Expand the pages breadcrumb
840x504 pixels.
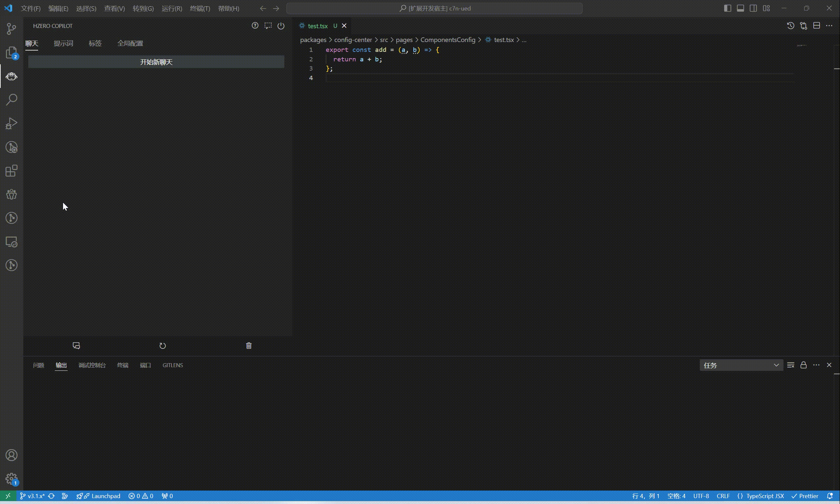tap(404, 40)
